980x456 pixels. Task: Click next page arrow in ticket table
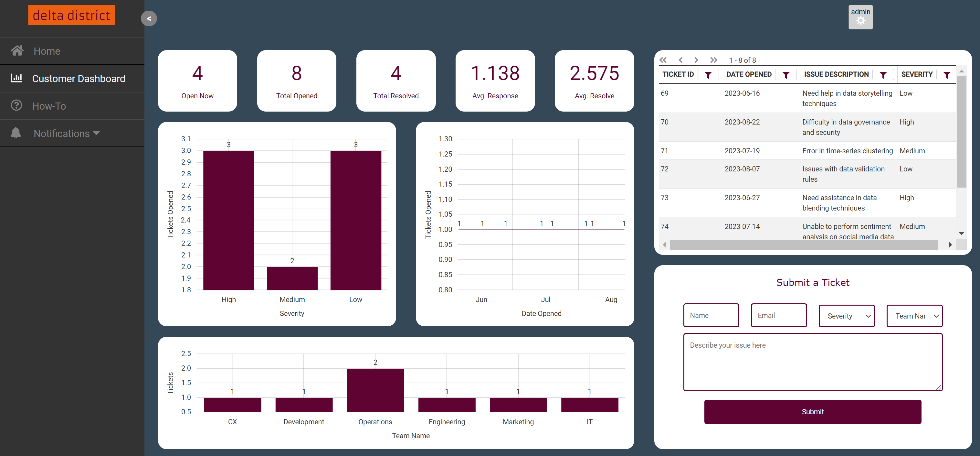coord(696,60)
